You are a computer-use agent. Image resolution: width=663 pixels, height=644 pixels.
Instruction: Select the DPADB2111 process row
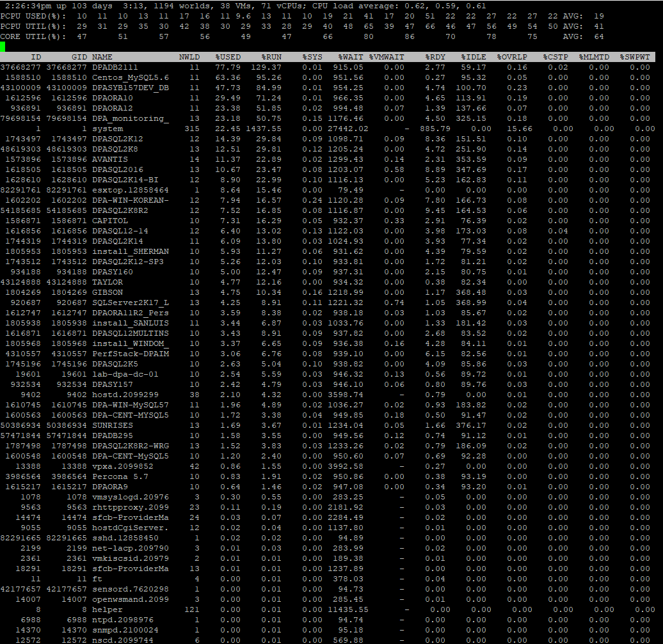[x=115, y=67]
